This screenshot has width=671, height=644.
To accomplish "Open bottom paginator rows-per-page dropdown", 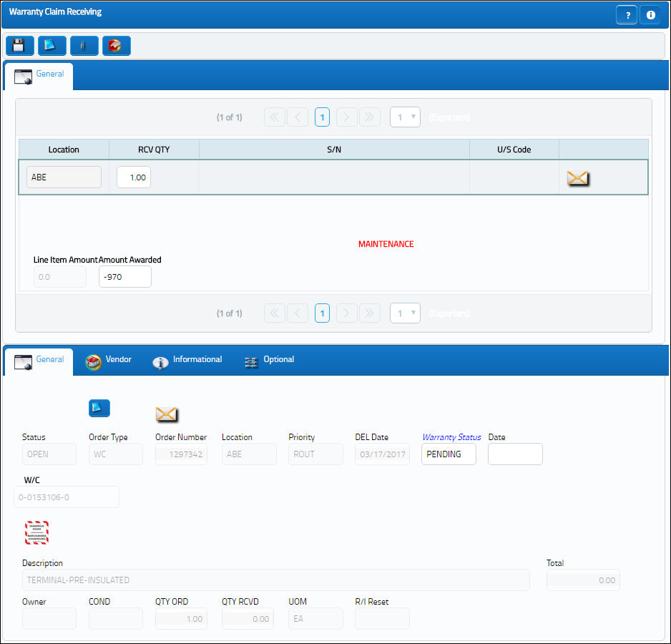I will click(x=405, y=313).
